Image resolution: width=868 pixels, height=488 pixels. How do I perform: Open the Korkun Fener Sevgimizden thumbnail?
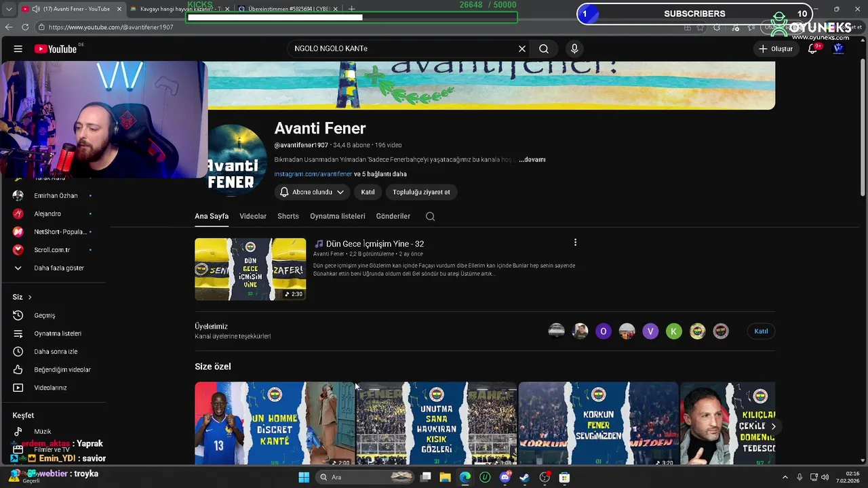click(x=598, y=424)
